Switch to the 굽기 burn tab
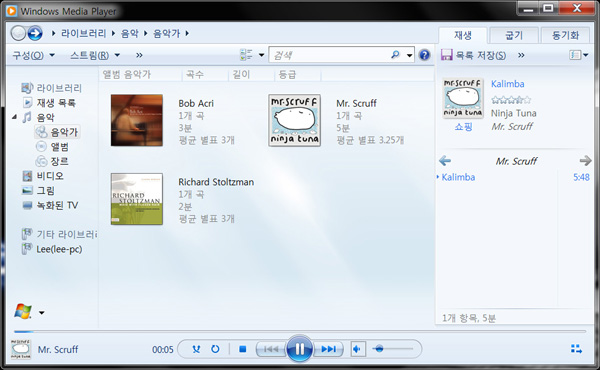 (x=514, y=36)
